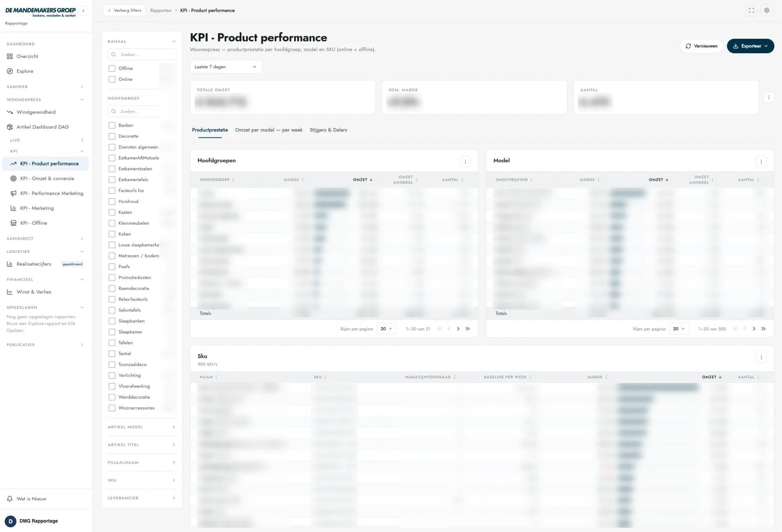The image size is (782, 532).
Task: Tick the Verlichting hoofdgroep checkbox
Action: point(112,375)
